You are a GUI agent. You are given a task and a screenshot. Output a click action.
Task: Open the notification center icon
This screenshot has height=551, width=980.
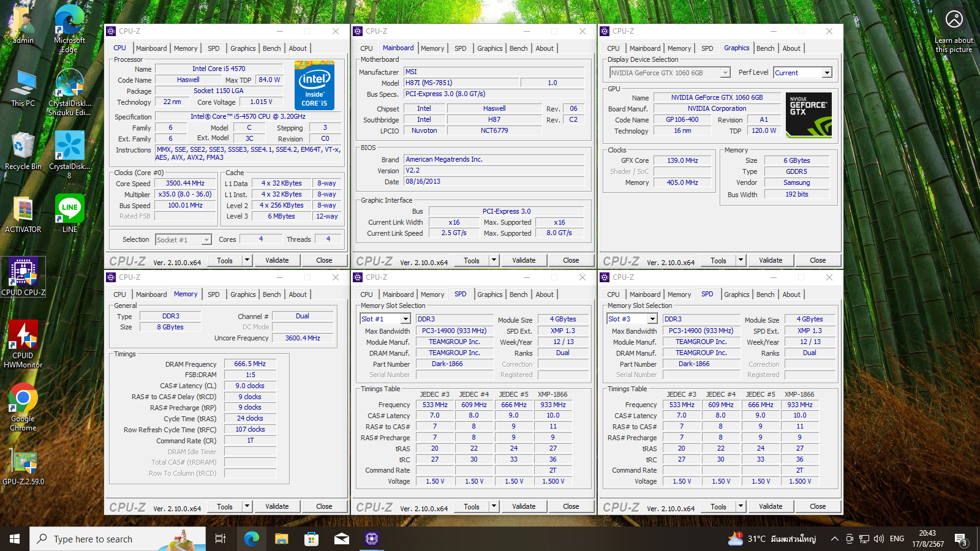pos(960,539)
